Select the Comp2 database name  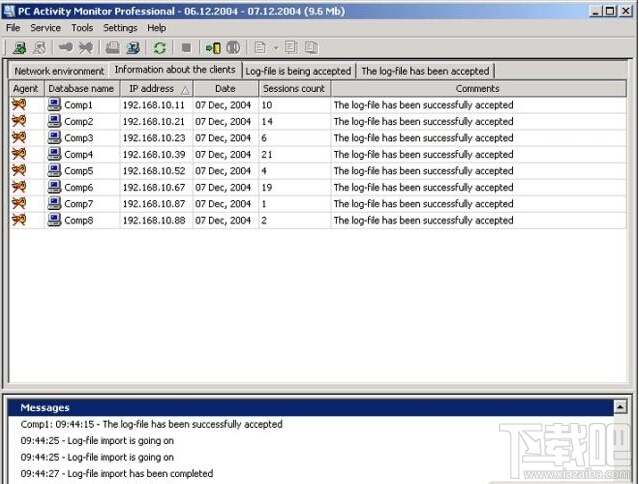coord(79,121)
